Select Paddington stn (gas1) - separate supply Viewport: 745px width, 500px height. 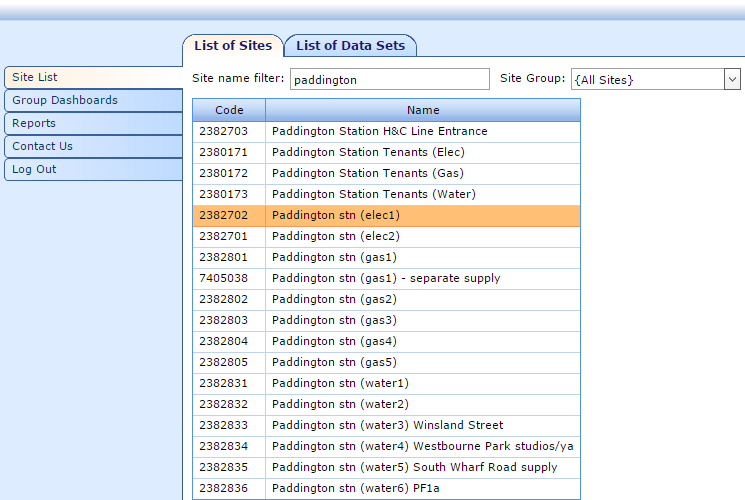click(x=386, y=278)
